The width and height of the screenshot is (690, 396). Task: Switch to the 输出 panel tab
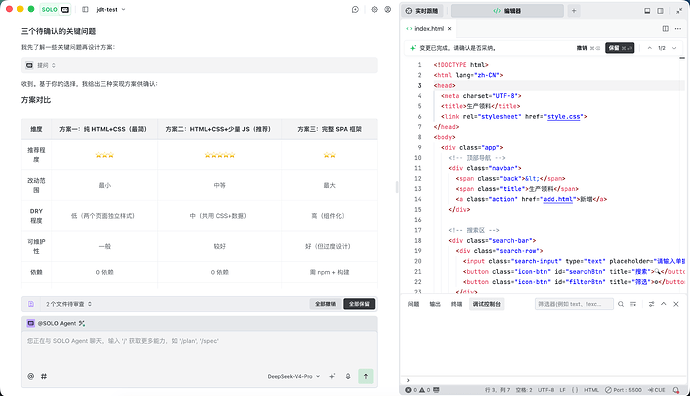(435, 304)
